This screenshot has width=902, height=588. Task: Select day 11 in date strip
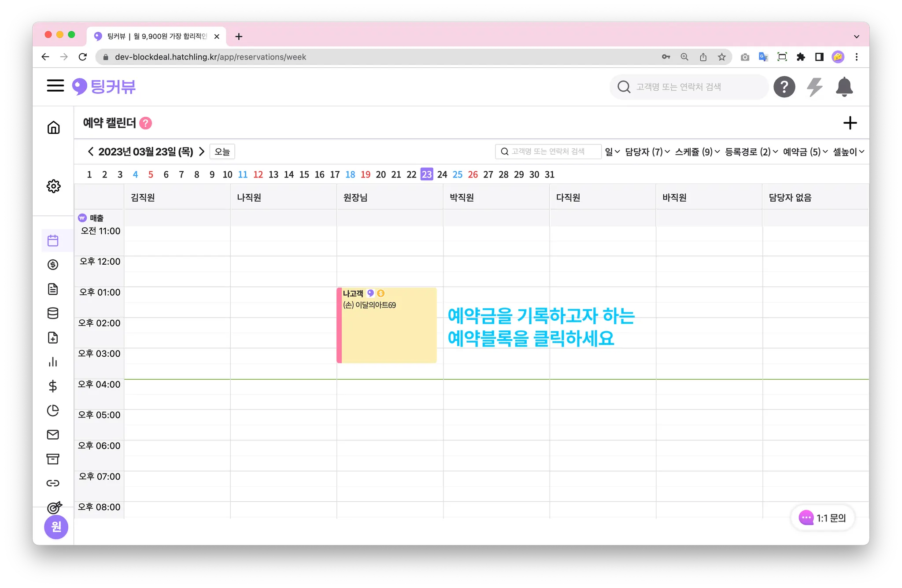pyautogui.click(x=243, y=174)
